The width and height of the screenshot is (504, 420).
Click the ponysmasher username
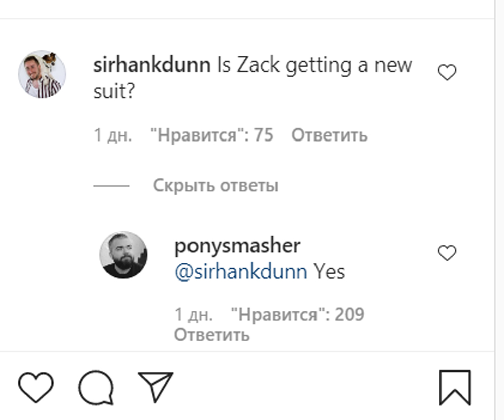tap(237, 246)
